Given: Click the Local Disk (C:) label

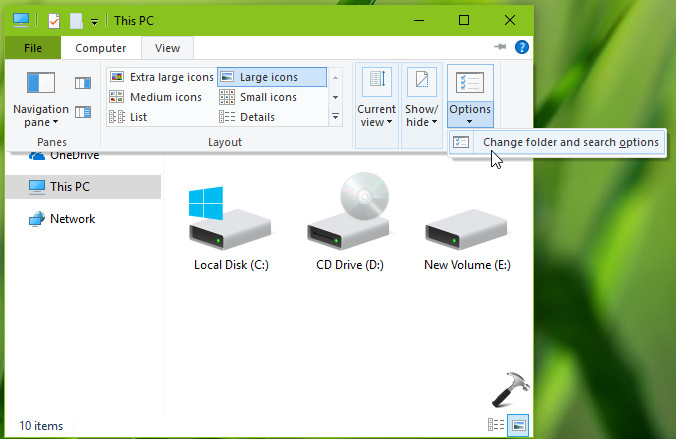Looking at the screenshot, I should click(231, 265).
